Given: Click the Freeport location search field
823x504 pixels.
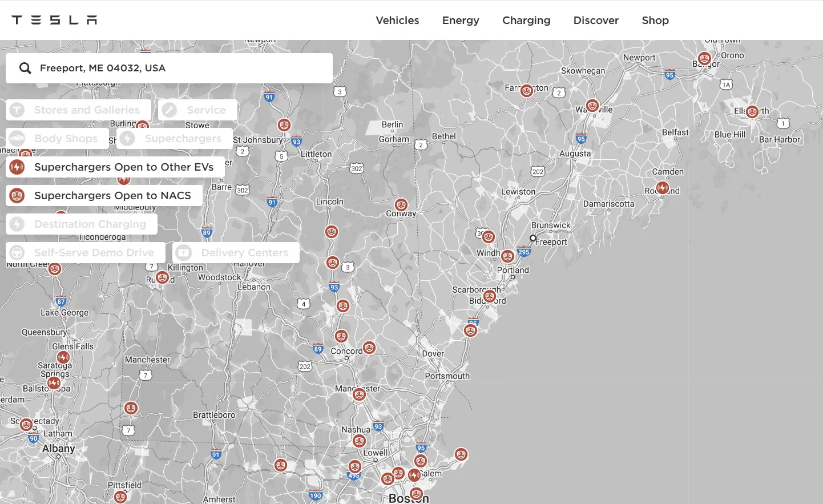Looking at the screenshot, I should [x=169, y=68].
